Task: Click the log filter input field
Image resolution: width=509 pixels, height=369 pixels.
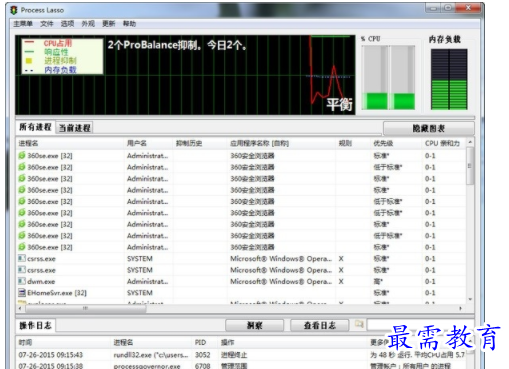Action: [420, 325]
